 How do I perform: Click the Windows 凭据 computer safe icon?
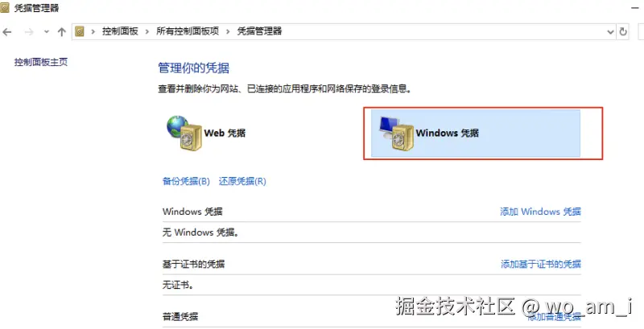pyautogui.click(x=396, y=133)
